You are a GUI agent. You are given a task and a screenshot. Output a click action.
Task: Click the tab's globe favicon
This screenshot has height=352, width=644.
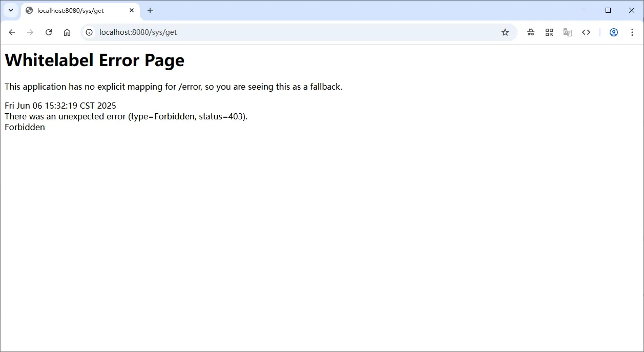click(x=29, y=10)
